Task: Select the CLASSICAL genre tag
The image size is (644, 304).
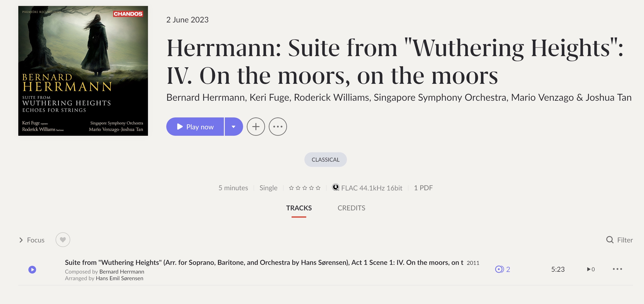Action: point(325,160)
